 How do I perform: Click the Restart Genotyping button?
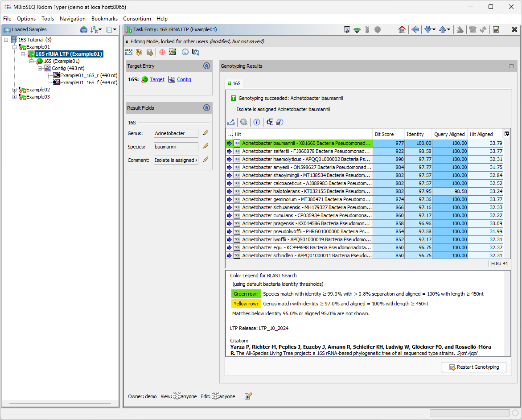click(474, 367)
